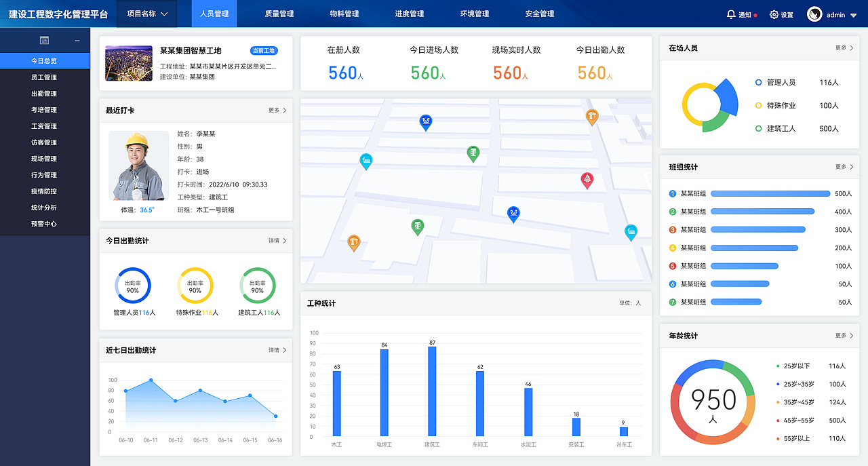Open 疫情防控 in sidebar

(x=45, y=191)
